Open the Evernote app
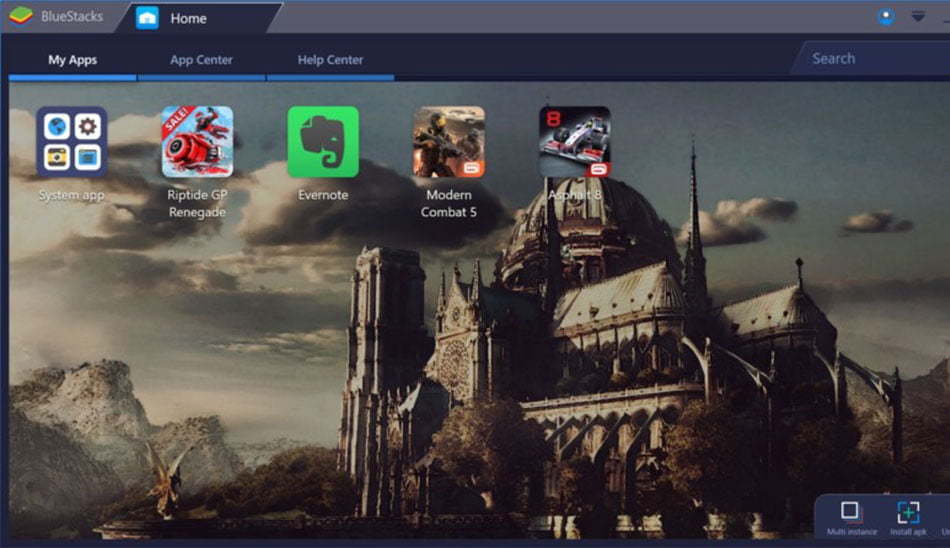950x548 pixels. (x=323, y=142)
